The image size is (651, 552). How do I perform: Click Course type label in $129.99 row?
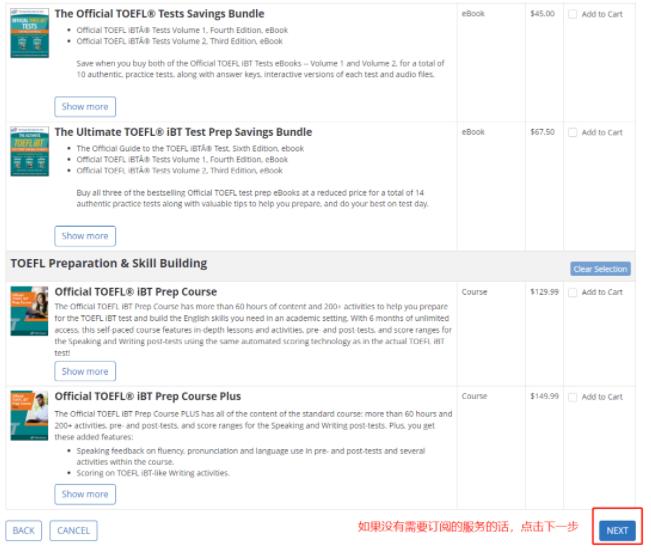[474, 292]
